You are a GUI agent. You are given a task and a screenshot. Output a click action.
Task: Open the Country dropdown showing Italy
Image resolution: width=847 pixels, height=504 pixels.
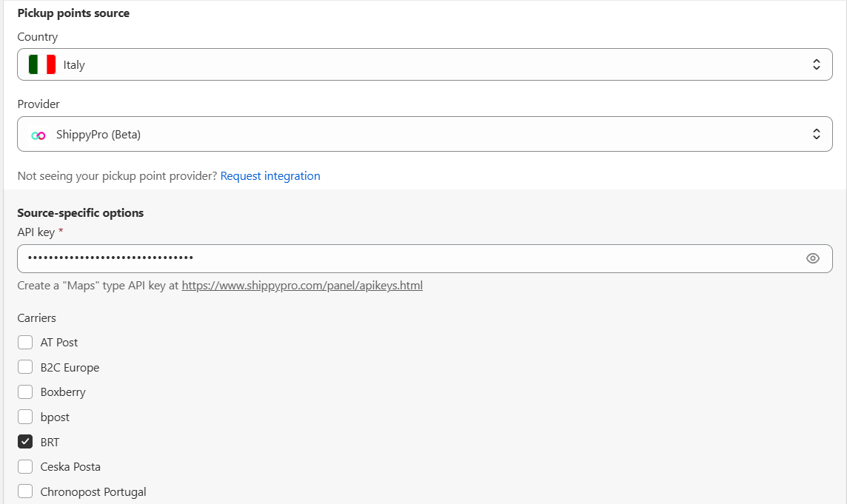click(423, 64)
